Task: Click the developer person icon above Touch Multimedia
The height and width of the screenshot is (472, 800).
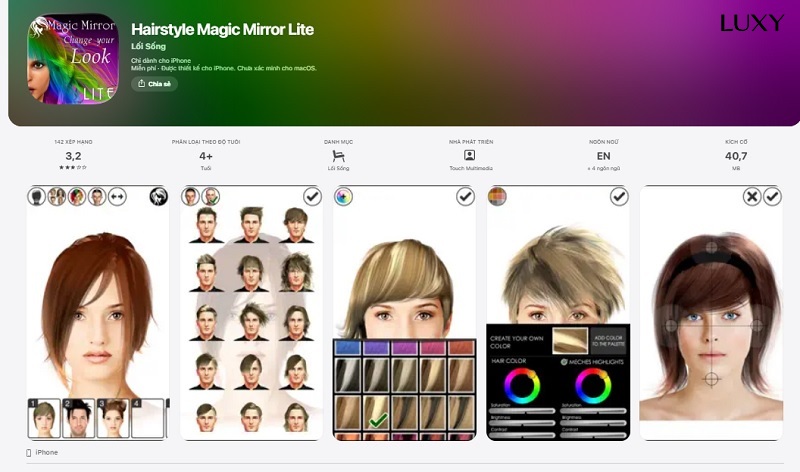Action: [470, 155]
